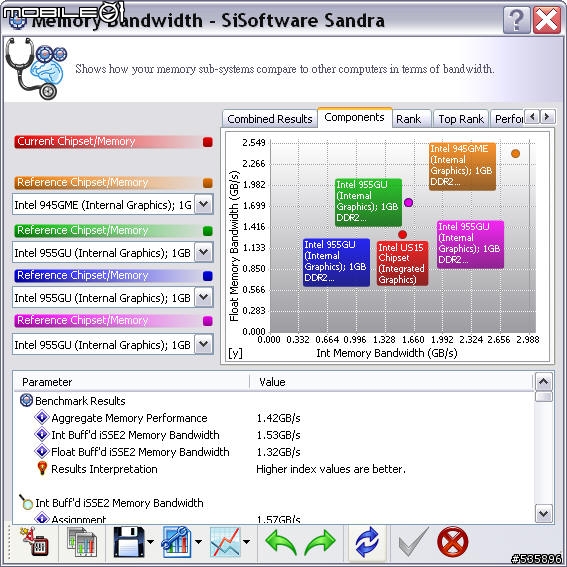
Task: Click the green Intel 955GU chart label
Action: tap(368, 202)
